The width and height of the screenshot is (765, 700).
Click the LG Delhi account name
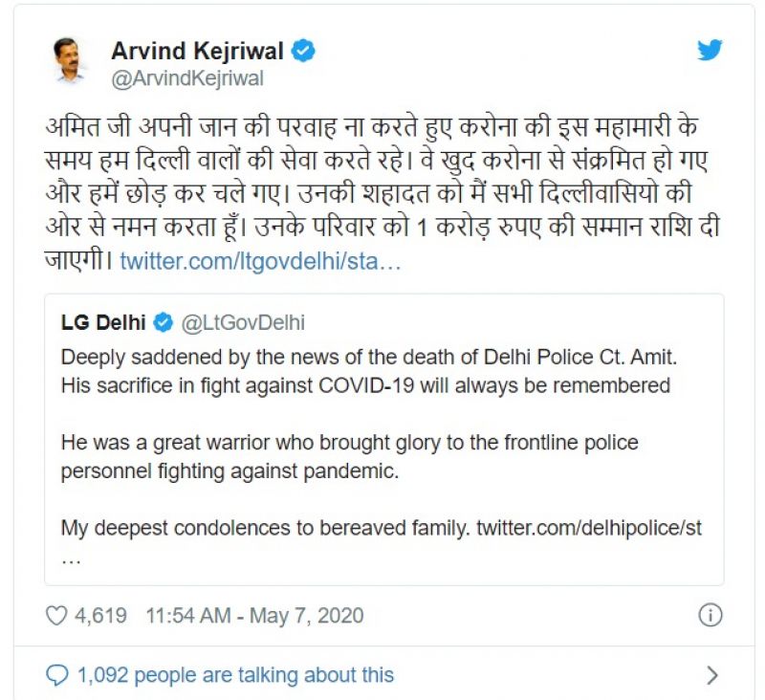point(103,322)
